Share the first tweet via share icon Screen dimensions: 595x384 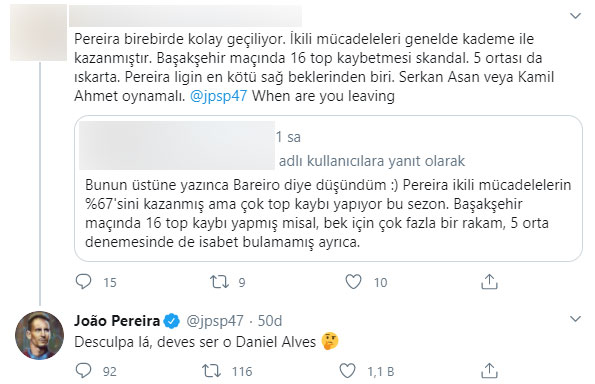point(489,282)
